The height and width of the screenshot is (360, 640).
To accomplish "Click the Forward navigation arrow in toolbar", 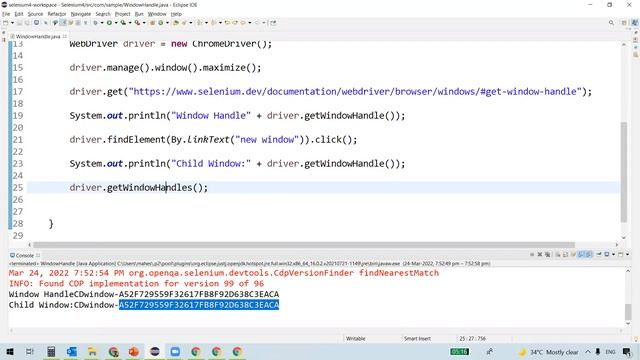I will click(257, 23).
